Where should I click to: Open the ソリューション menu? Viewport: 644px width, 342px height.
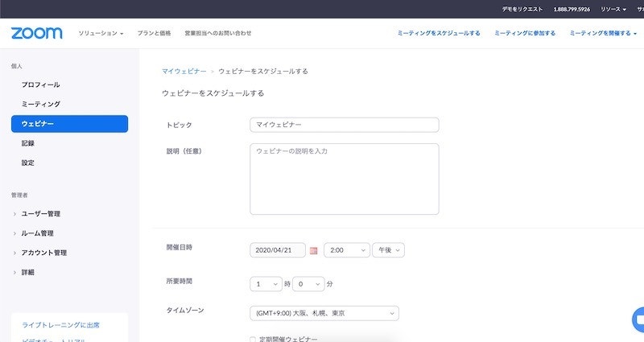click(x=101, y=33)
